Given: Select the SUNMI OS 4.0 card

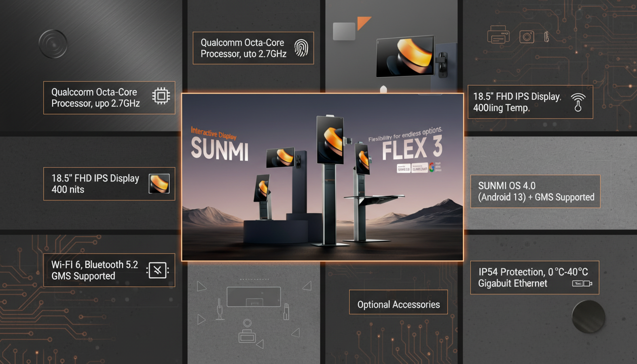Looking at the screenshot, I should coord(535,191).
